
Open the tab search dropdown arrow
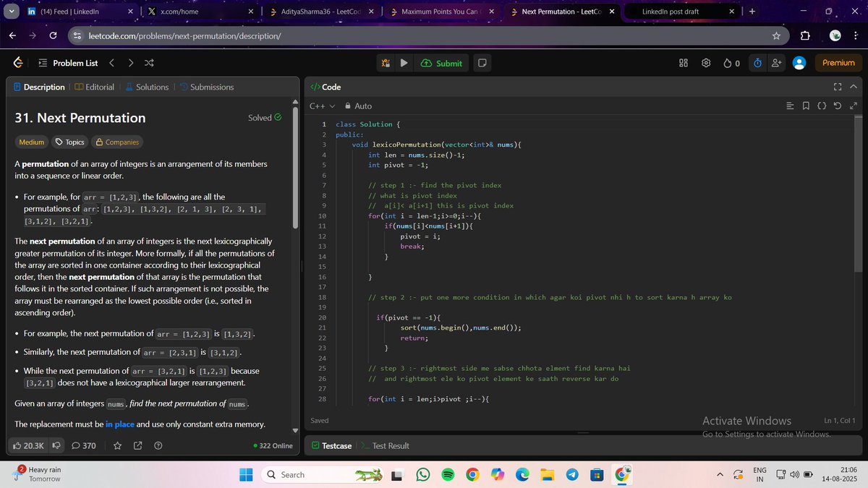tap(10, 12)
